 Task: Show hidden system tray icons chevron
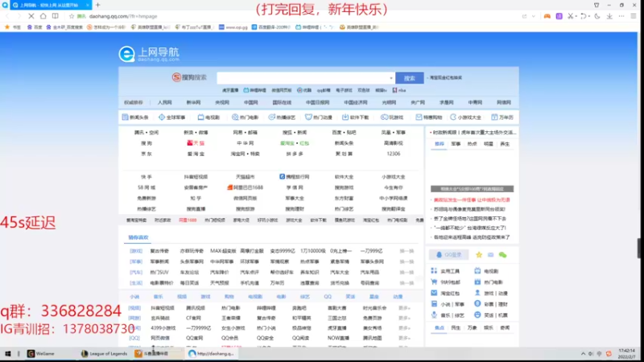coord(583,353)
